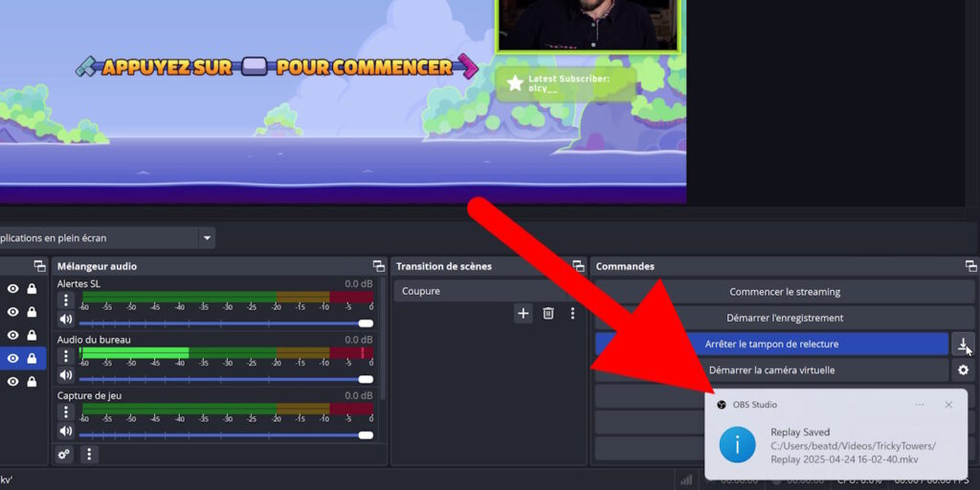Click the Alertes SL level meter
The image size is (980, 490).
point(227,297)
